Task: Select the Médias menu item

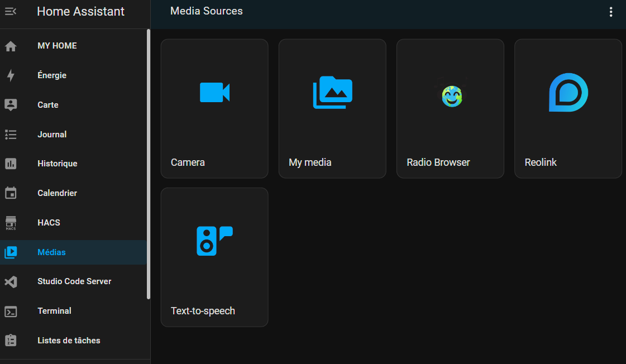Action: click(x=74, y=252)
